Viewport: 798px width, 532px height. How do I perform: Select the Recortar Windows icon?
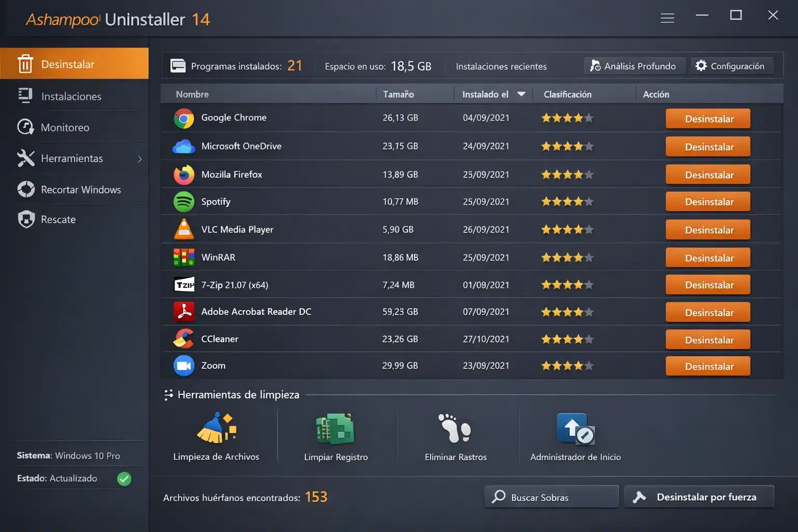click(x=25, y=189)
